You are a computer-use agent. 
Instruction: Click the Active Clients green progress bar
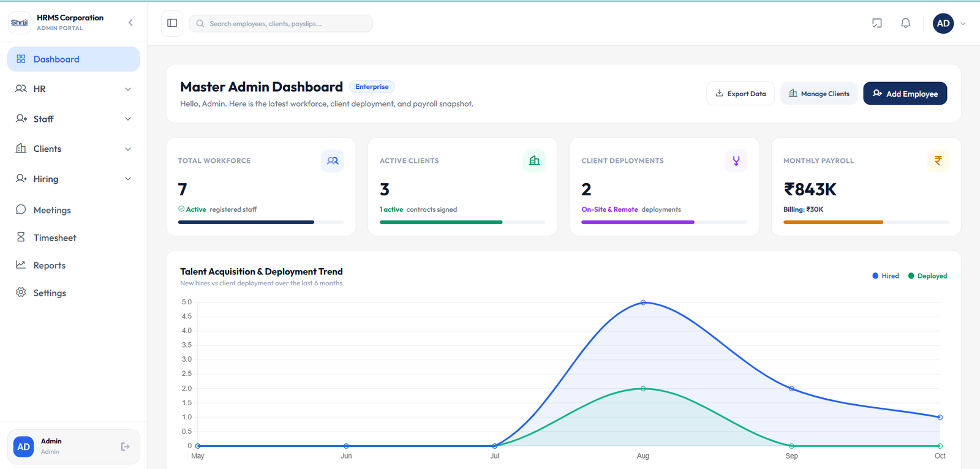[462, 222]
